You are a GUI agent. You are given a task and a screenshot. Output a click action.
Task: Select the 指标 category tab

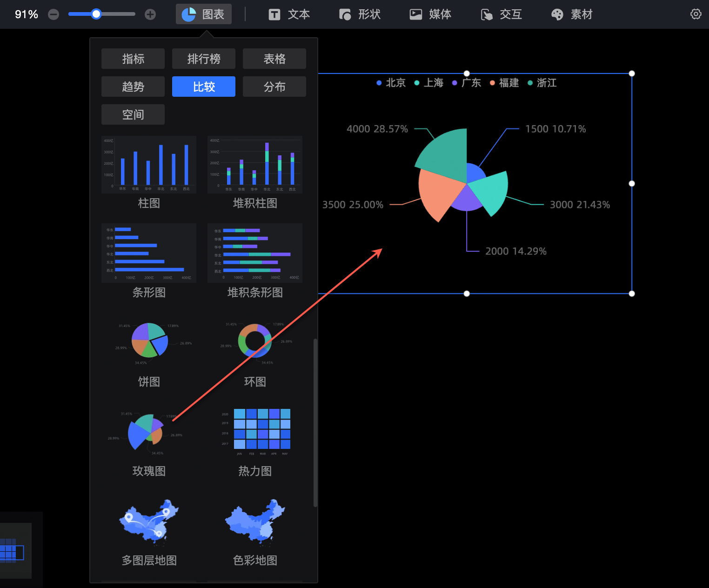tap(133, 59)
